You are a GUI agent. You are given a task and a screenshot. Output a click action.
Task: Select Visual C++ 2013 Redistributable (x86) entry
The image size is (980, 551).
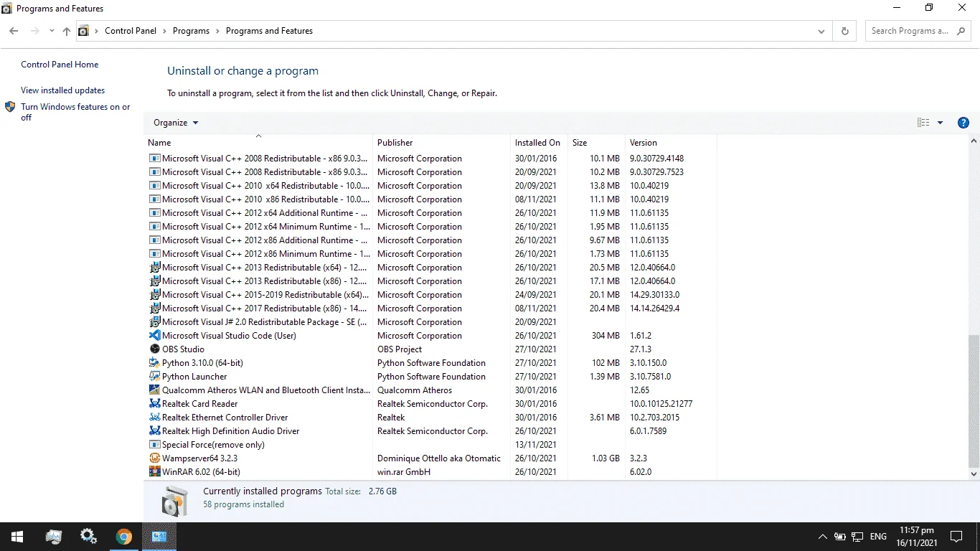[430, 281]
